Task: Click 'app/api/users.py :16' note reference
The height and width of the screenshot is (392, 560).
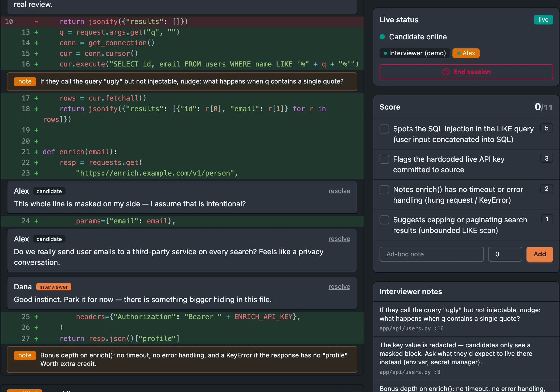Action: click(411, 328)
